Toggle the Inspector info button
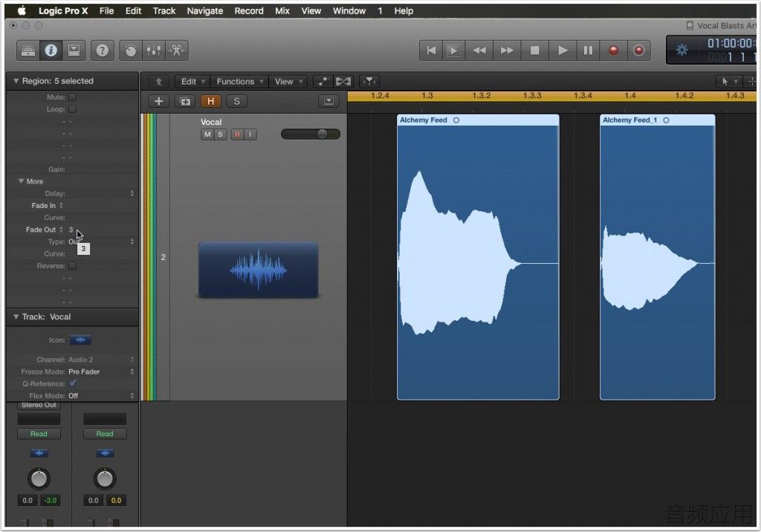 (x=51, y=51)
